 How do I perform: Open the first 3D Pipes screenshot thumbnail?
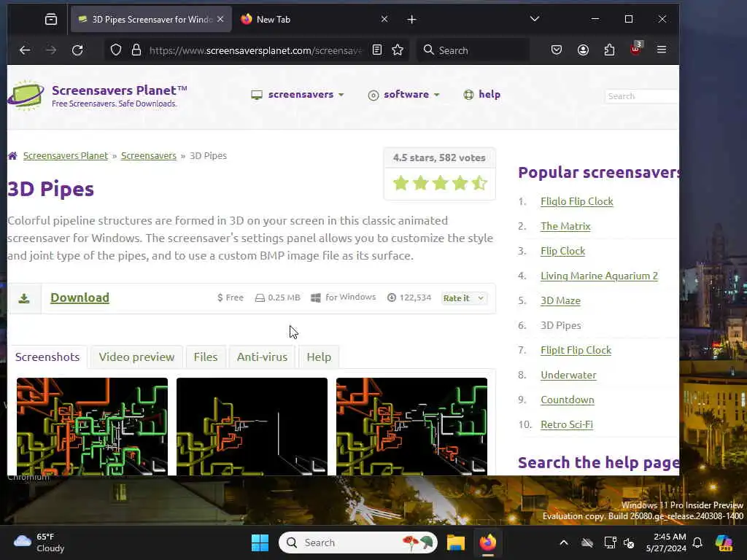(93, 427)
